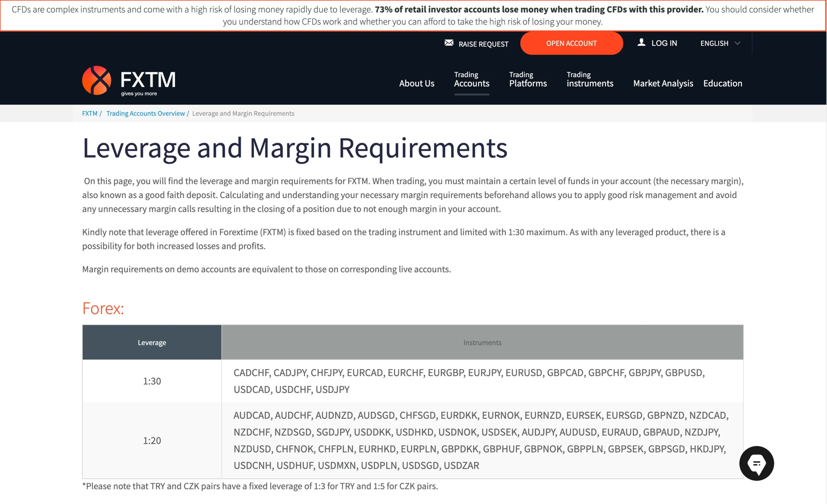Click the paragraph mentioning 1:30 maximum leverage

point(403,239)
